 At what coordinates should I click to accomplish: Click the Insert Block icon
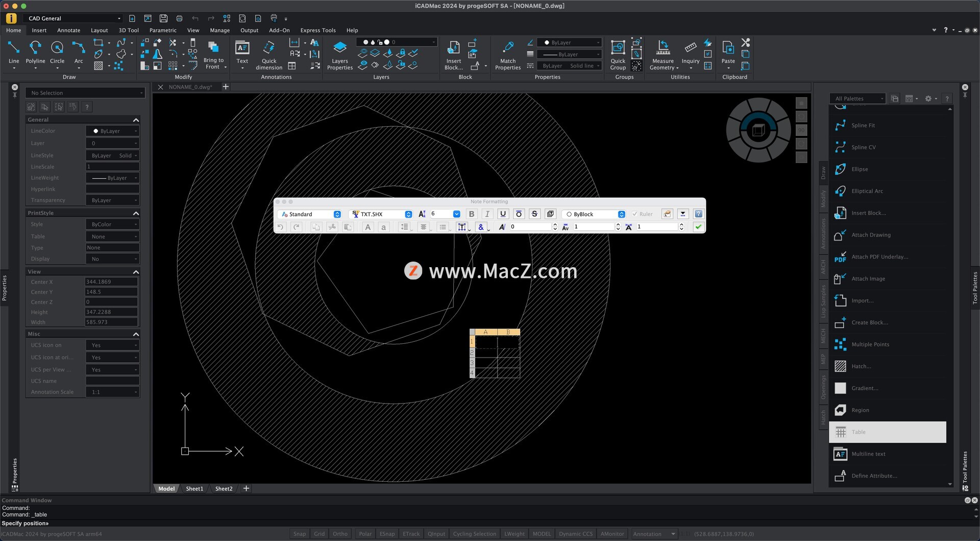pos(454,49)
